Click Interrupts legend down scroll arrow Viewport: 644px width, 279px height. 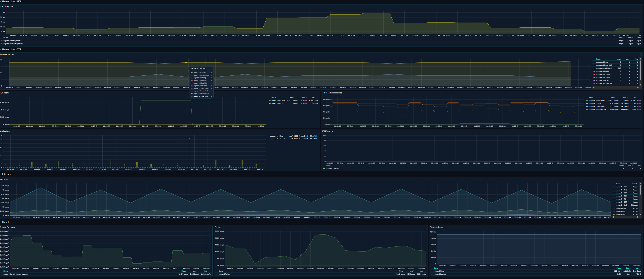(x=640, y=214)
